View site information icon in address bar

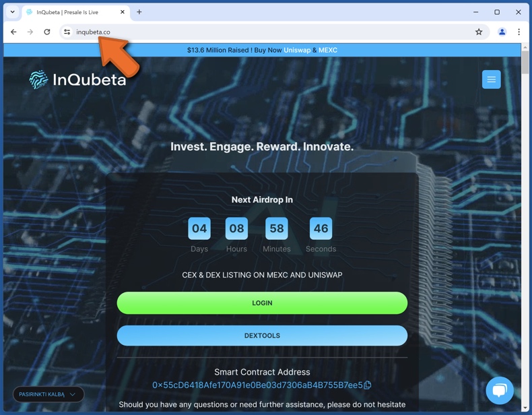[67, 32]
